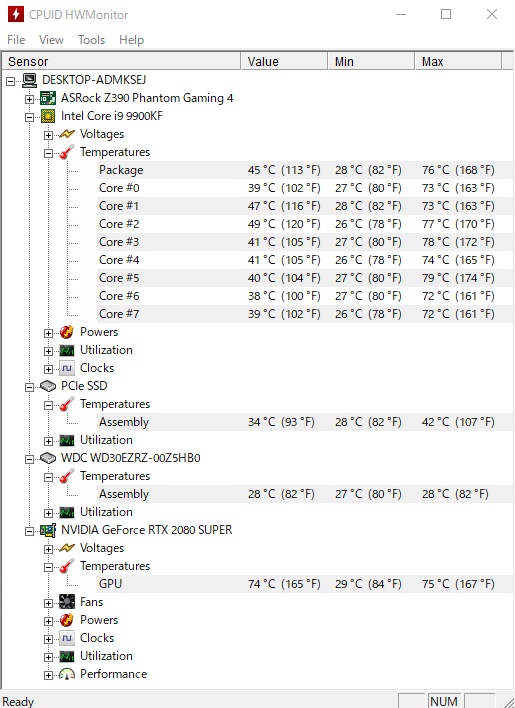Click the GPU Fans icon
Image resolution: width=515 pixels, height=708 pixels.
coord(67,602)
